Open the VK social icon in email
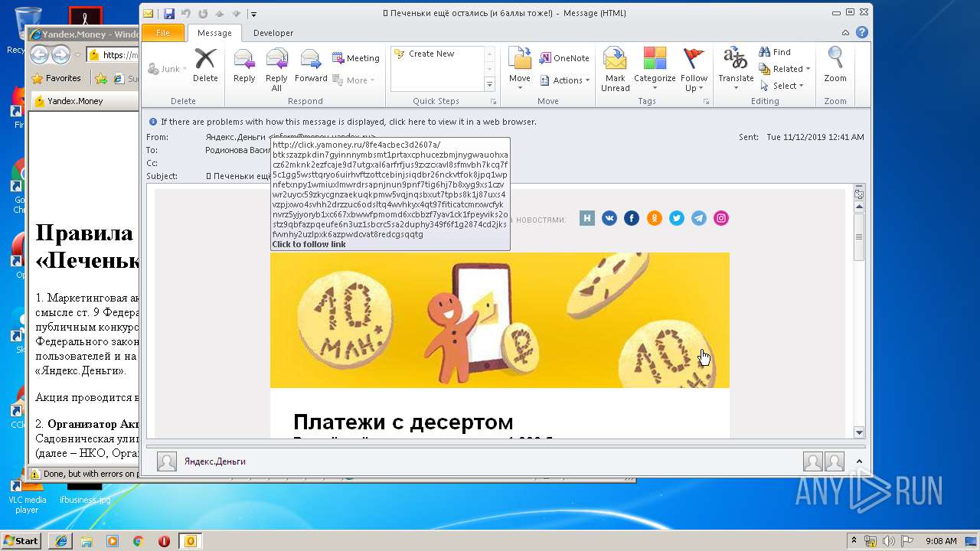The image size is (980, 551). pos(609,218)
